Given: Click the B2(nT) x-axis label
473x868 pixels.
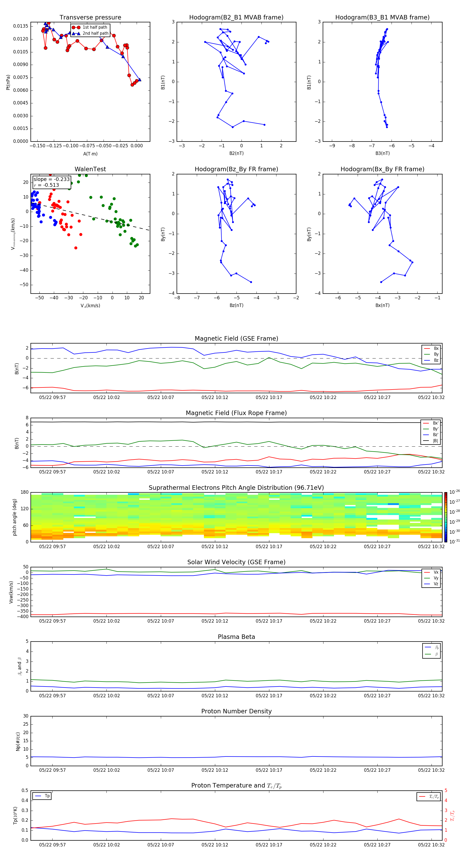Looking at the screenshot, I should tap(236, 153).
